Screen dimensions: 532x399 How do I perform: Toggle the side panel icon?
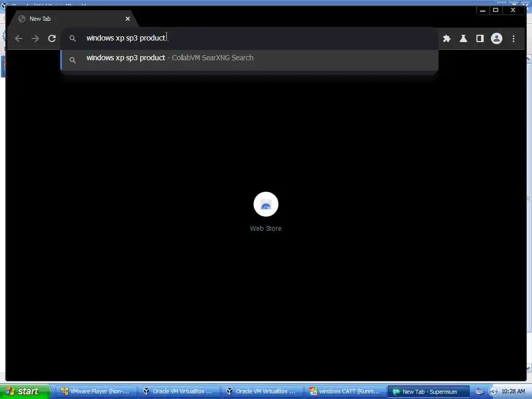coord(480,38)
